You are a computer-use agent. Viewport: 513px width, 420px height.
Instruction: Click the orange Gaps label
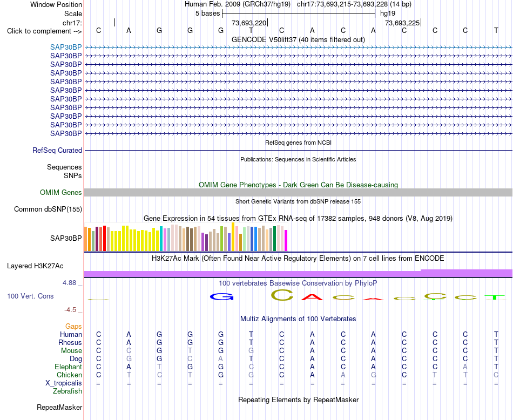pos(73,327)
